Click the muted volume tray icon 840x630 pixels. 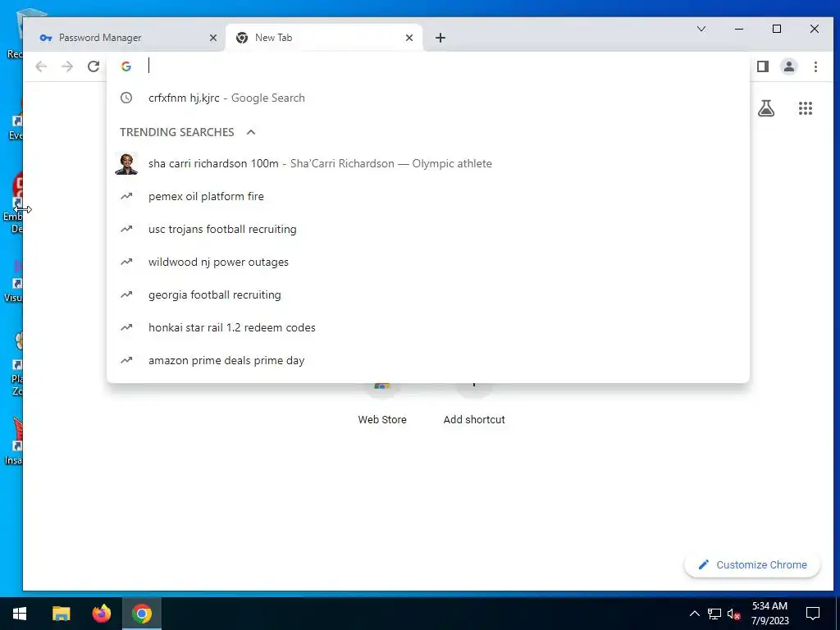734,614
